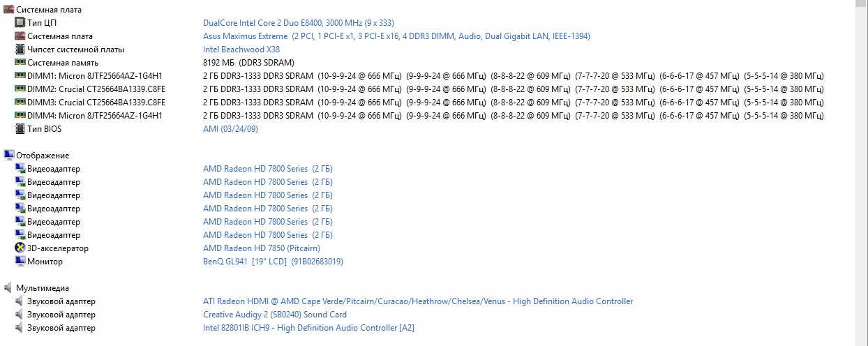
Task: Click the display icon beside Монитор
Action: 20,262
